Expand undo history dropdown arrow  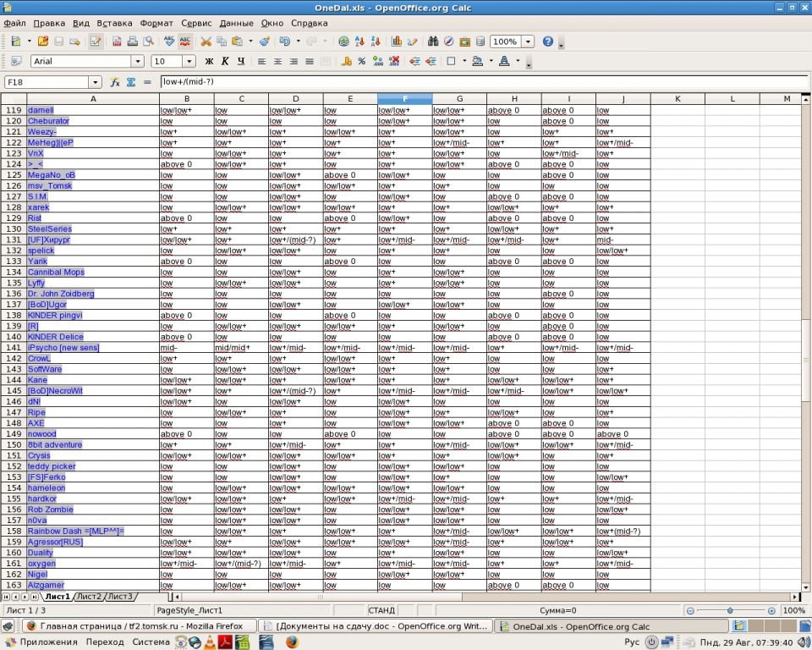point(298,41)
